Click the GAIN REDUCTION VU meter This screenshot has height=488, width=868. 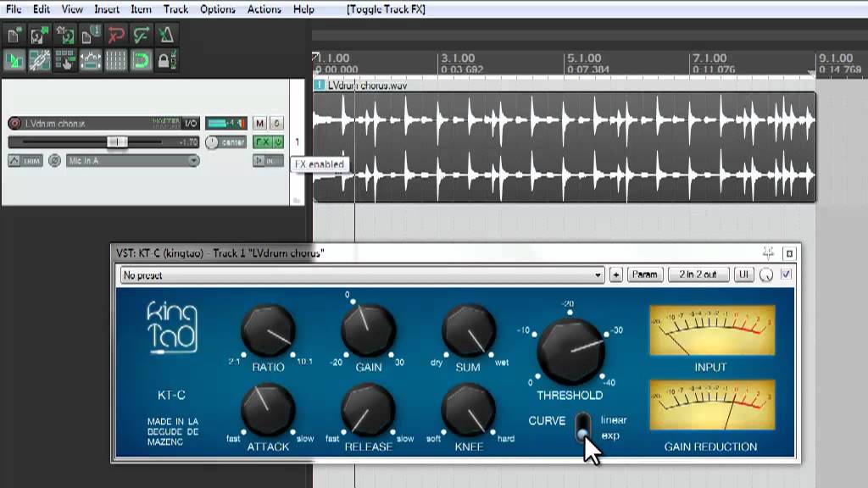tap(712, 405)
